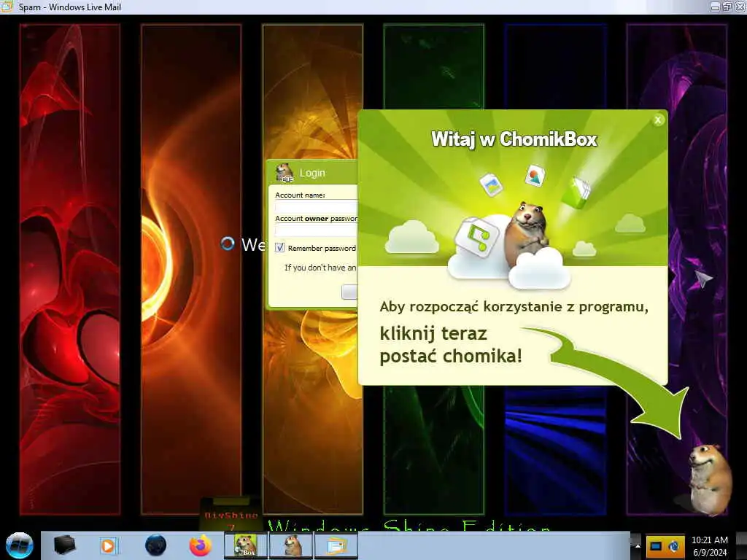Show hidden system tray icons
Viewport: 747px width, 560px height.
tap(638, 545)
